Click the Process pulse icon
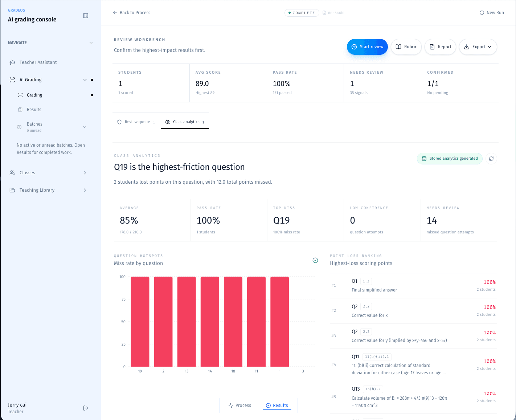This screenshot has width=516, height=420. (x=231, y=405)
